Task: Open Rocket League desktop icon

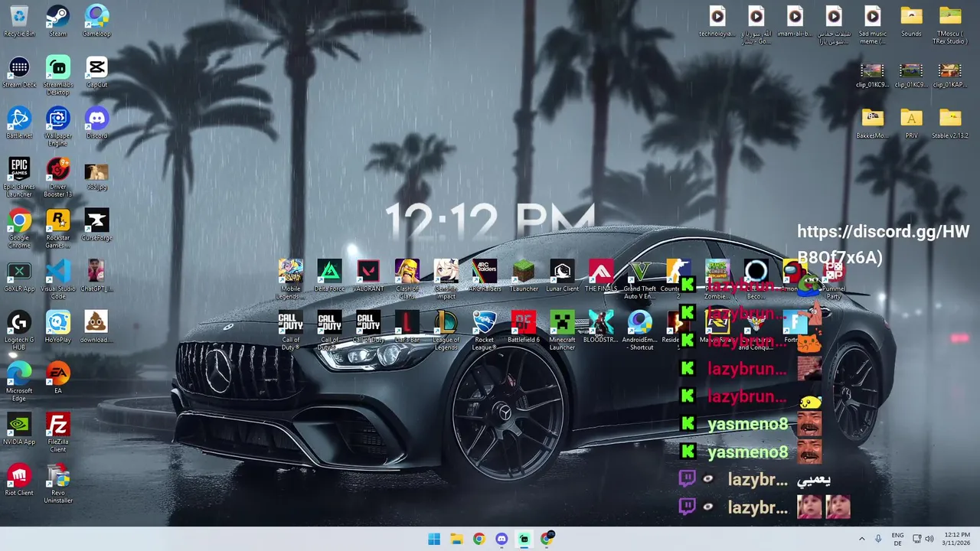Action: coord(485,331)
